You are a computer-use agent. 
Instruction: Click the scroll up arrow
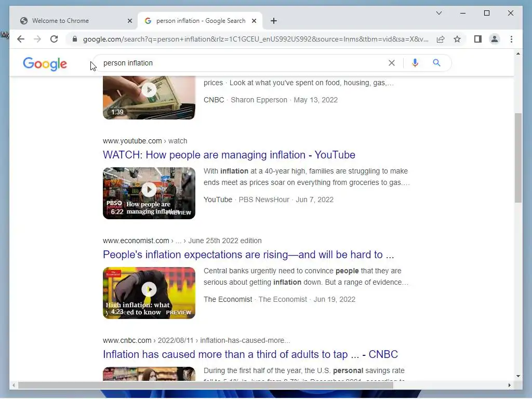(x=518, y=54)
